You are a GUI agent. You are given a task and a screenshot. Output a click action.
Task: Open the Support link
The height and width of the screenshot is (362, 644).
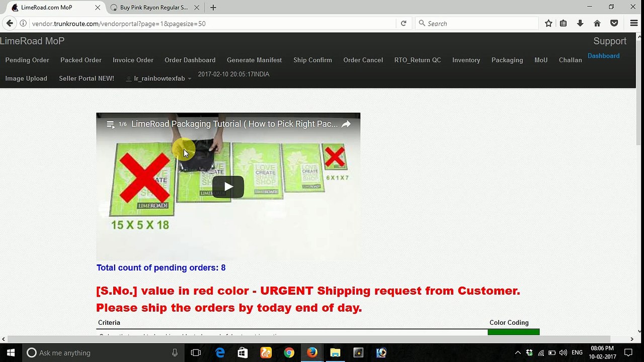tap(610, 41)
